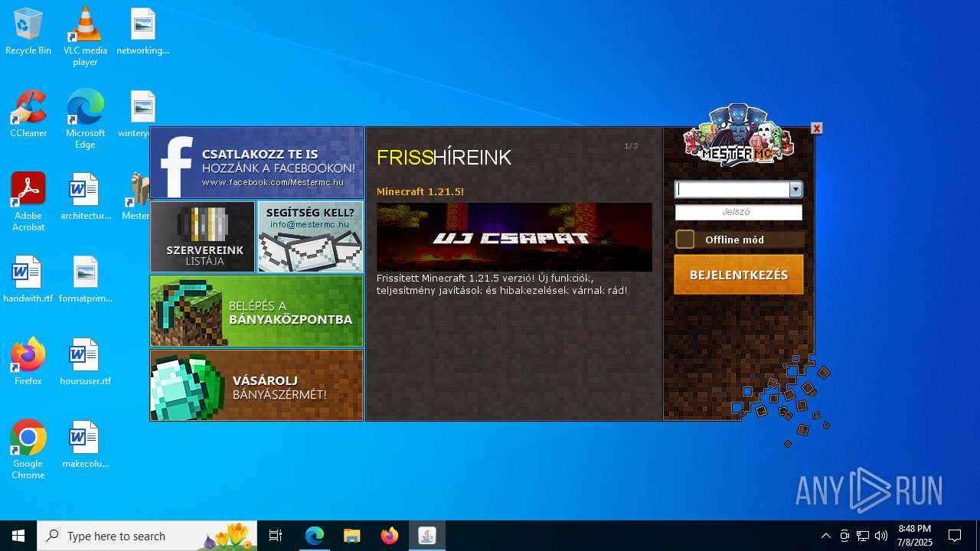Click the Bejelentkezés login button
This screenshot has width=980, height=551.
[739, 275]
